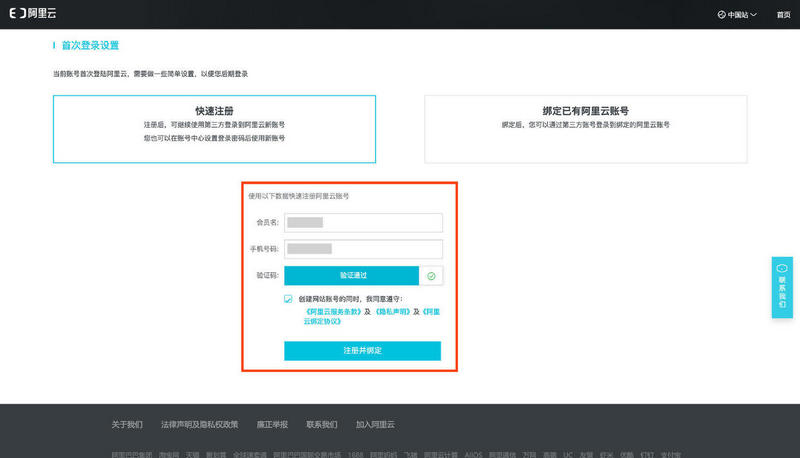Open the 联系我们 footer link
Image resolution: width=800 pixels, height=458 pixels.
point(321,424)
